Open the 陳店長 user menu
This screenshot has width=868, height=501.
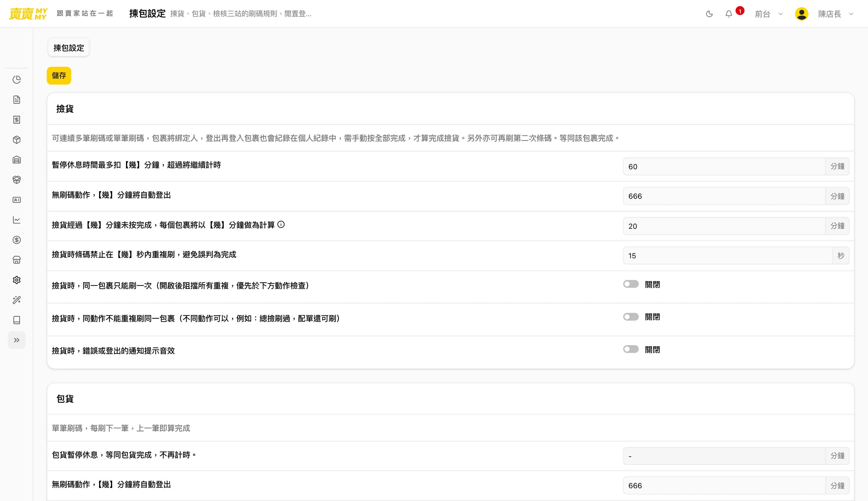coord(836,14)
